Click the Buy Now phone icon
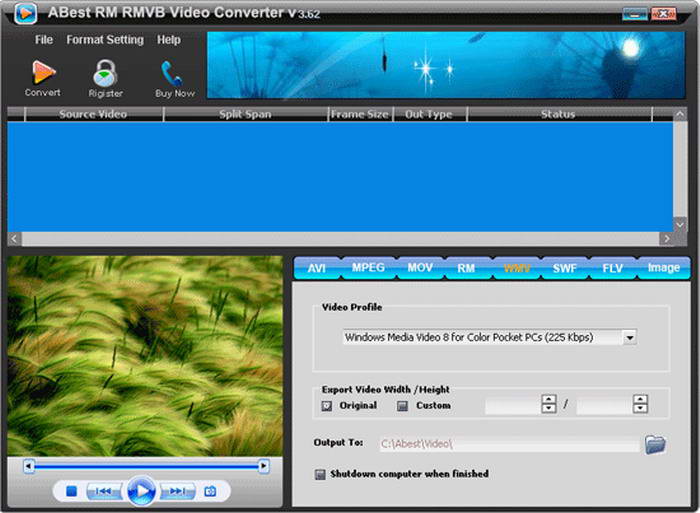 172,73
